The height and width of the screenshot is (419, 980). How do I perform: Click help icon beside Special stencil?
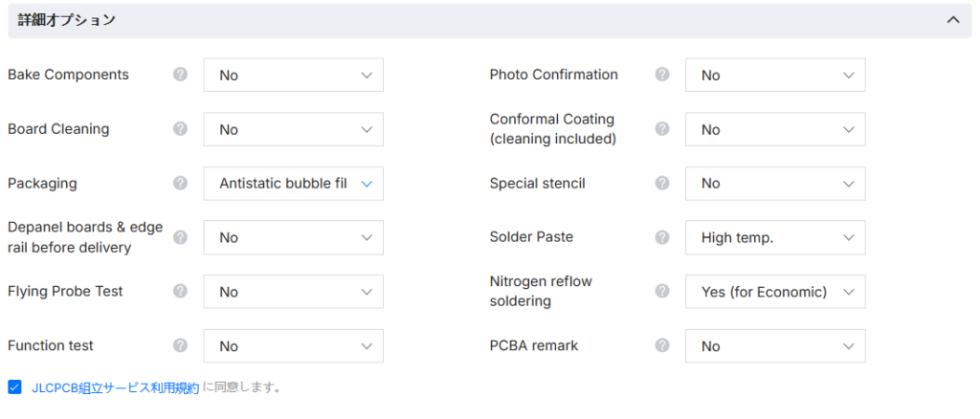point(661,183)
